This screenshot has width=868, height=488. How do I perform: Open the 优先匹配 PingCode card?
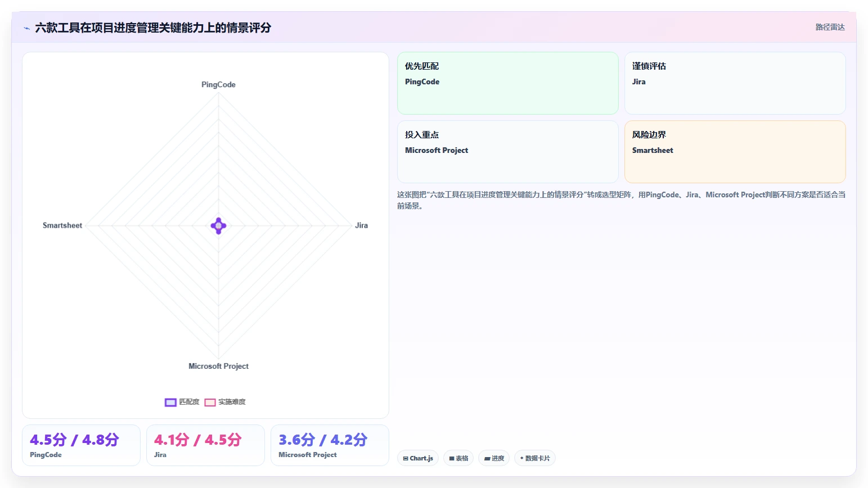coord(508,83)
